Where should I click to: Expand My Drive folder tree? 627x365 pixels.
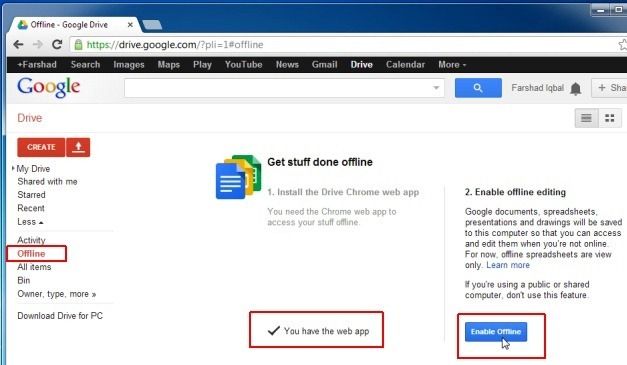(13, 168)
